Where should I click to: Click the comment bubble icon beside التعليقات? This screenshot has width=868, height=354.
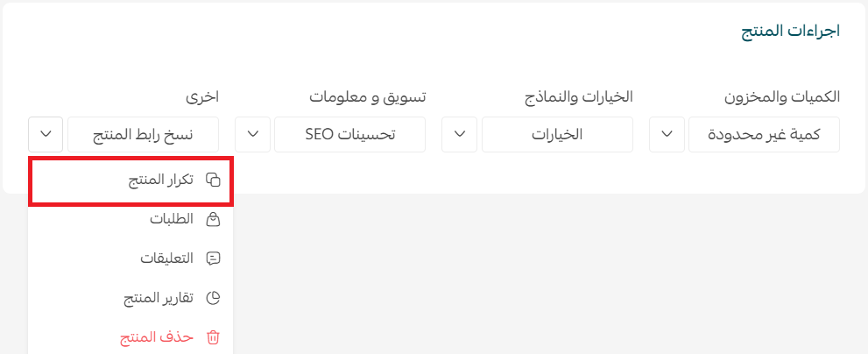pos(213,258)
